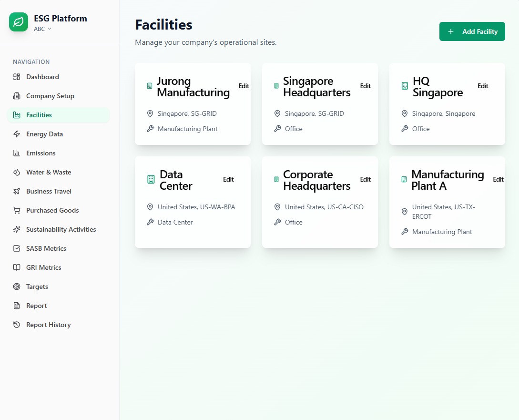The height and width of the screenshot is (420, 519).
Task: Click the Business Travel airplane icon
Action: click(x=17, y=191)
